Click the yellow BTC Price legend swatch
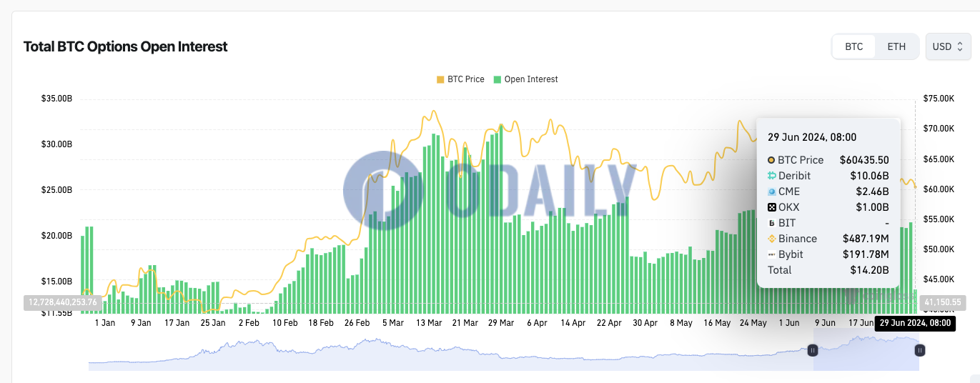Screen dimensions: 980x383 point(440,79)
